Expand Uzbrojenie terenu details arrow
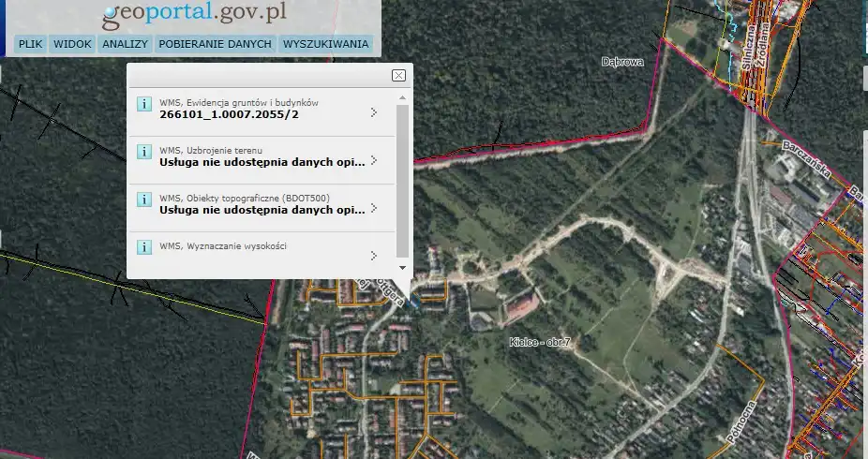868x459 pixels. [373, 160]
